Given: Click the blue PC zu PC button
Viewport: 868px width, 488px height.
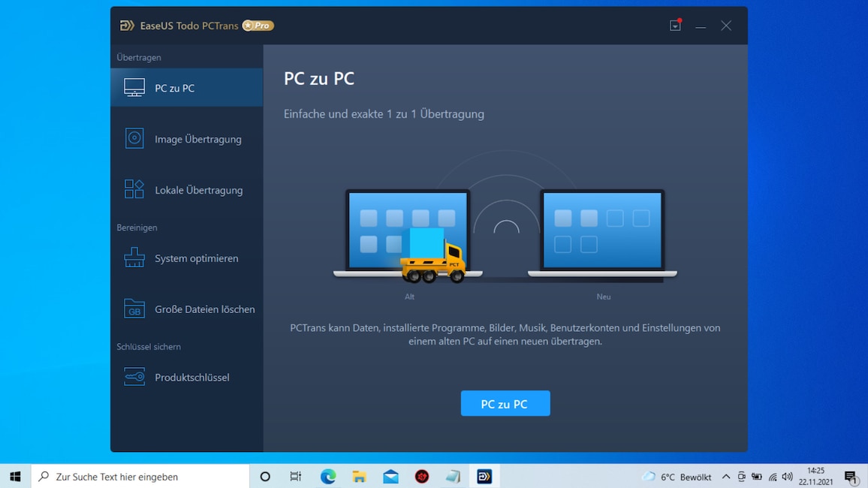Looking at the screenshot, I should pyautogui.click(x=505, y=403).
